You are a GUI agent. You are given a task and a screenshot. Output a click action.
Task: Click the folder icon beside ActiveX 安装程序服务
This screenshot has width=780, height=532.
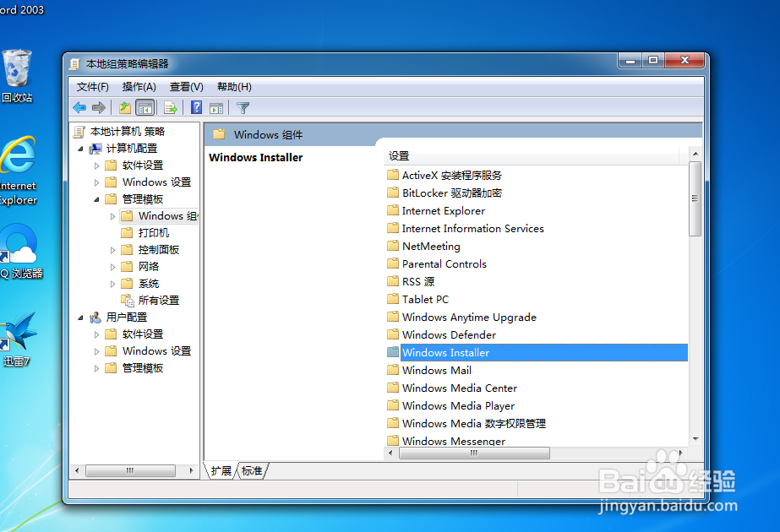(x=393, y=175)
